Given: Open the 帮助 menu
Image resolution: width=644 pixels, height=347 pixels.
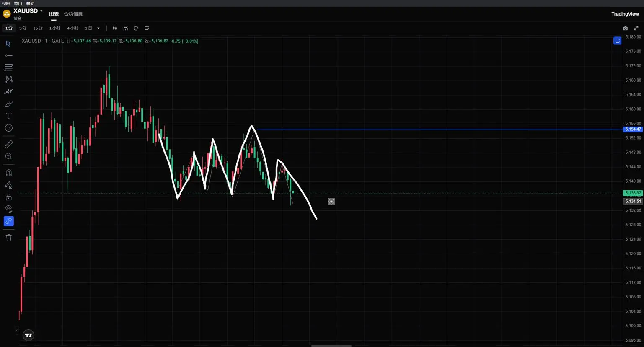Looking at the screenshot, I should 30,3.
